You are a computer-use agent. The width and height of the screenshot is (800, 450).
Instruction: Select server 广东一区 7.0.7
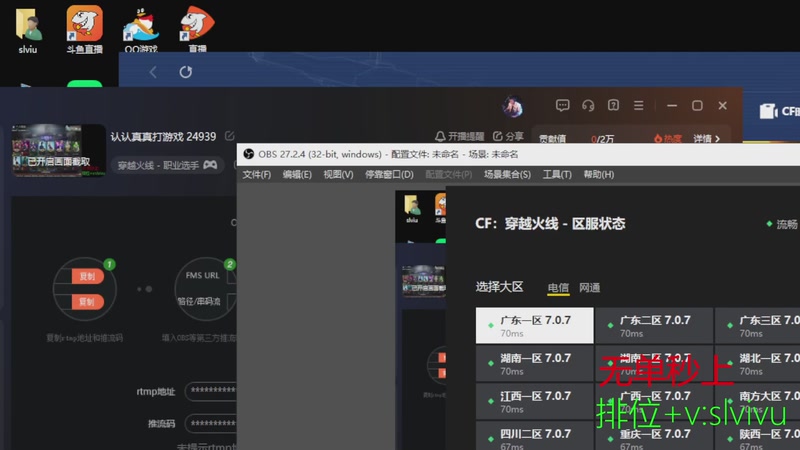534,326
